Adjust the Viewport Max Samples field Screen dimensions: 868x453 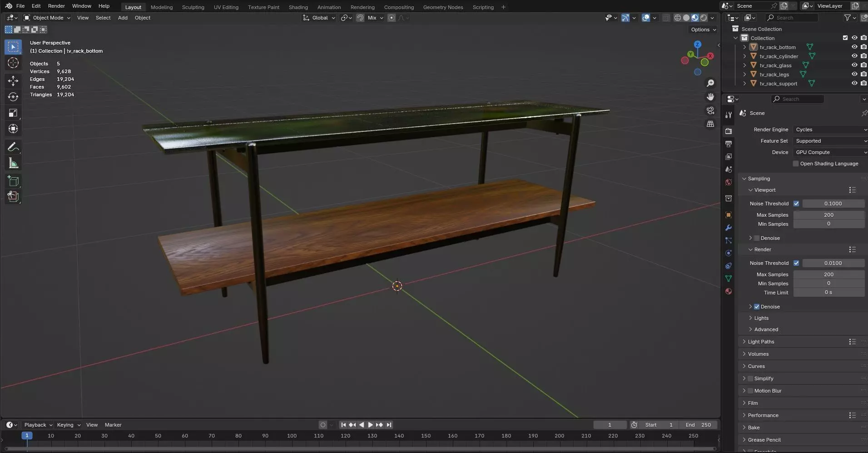click(x=828, y=215)
